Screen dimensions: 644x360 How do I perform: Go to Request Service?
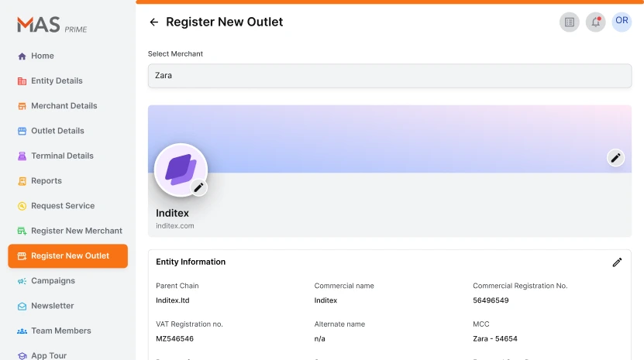pos(62,206)
